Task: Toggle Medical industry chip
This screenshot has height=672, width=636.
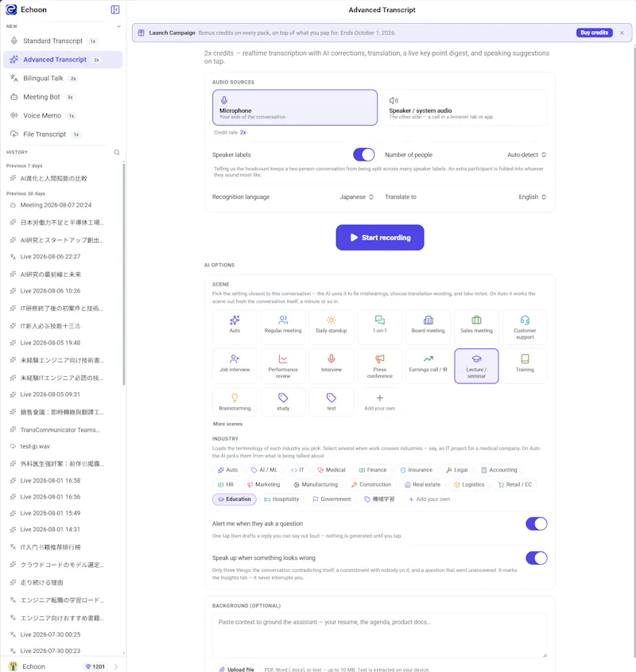Action: pos(332,470)
